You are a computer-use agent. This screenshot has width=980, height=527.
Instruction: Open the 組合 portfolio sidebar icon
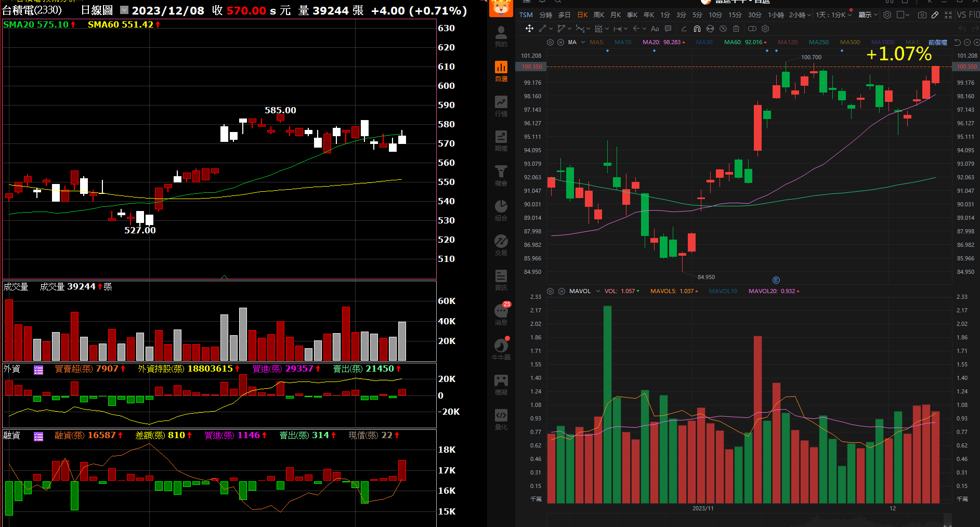[x=501, y=210]
